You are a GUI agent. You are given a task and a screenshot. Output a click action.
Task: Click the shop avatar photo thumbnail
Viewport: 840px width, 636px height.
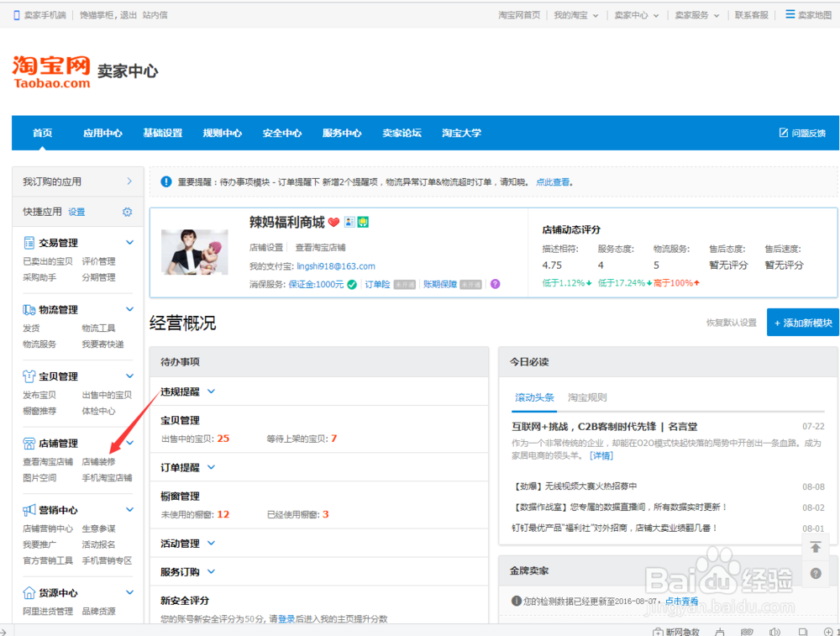point(195,252)
